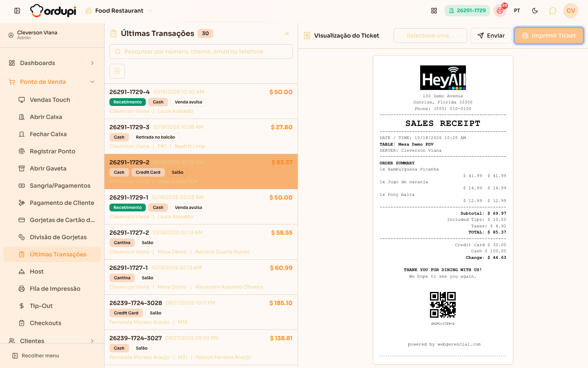Select transaction 26291-1729-3
The height and width of the screenshot is (368, 588).
click(x=201, y=137)
